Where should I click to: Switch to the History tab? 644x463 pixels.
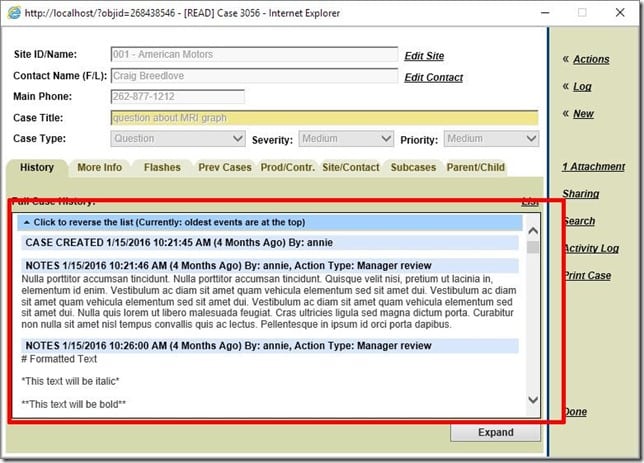tap(37, 168)
